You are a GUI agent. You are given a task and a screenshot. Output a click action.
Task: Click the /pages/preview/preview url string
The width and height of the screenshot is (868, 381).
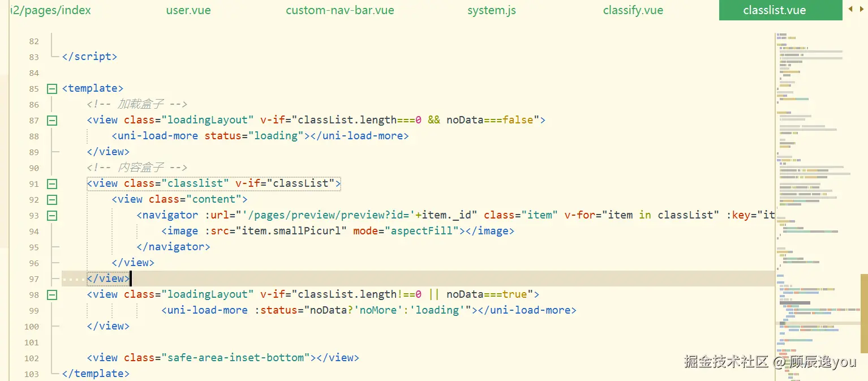click(x=328, y=215)
